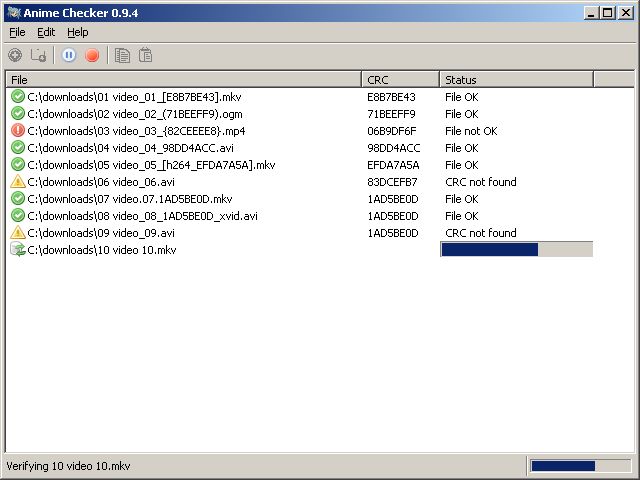Viewport: 640px width, 480px height.
Task: Click the add folder toolbar icon
Action: tap(39, 55)
